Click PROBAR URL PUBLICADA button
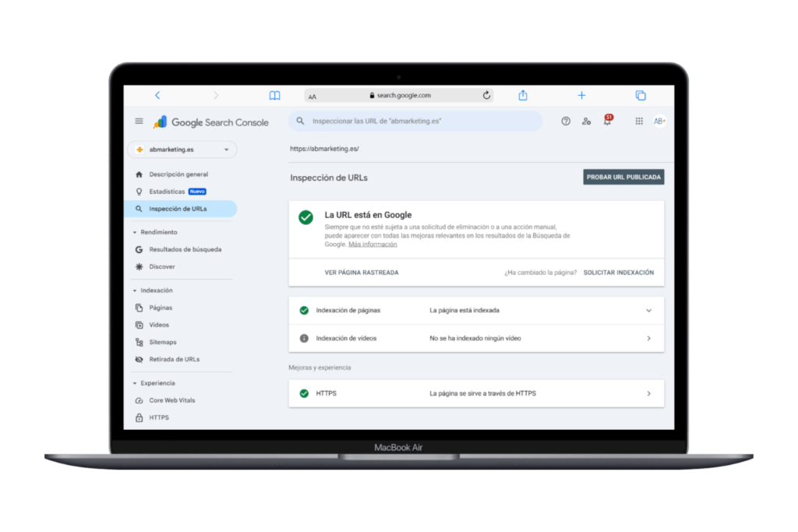 pyautogui.click(x=623, y=177)
